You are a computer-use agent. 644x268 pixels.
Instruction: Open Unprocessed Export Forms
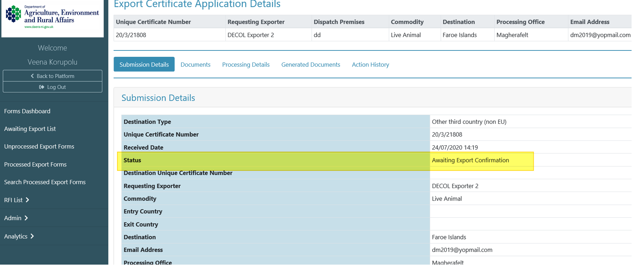tap(39, 146)
